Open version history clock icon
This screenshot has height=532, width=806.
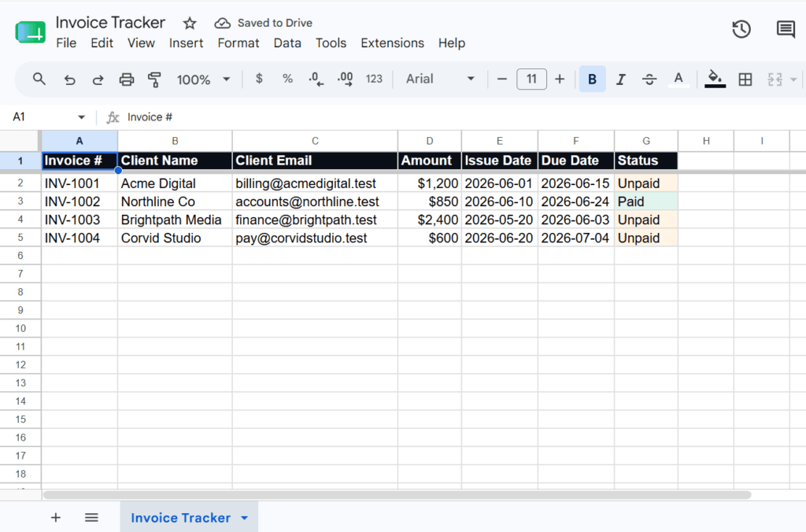tap(741, 29)
